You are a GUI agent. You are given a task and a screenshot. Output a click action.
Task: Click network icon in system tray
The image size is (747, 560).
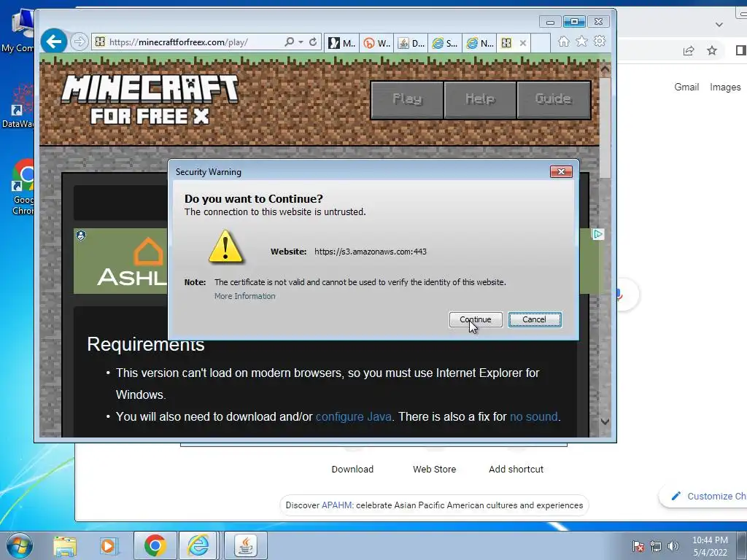point(656,546)
